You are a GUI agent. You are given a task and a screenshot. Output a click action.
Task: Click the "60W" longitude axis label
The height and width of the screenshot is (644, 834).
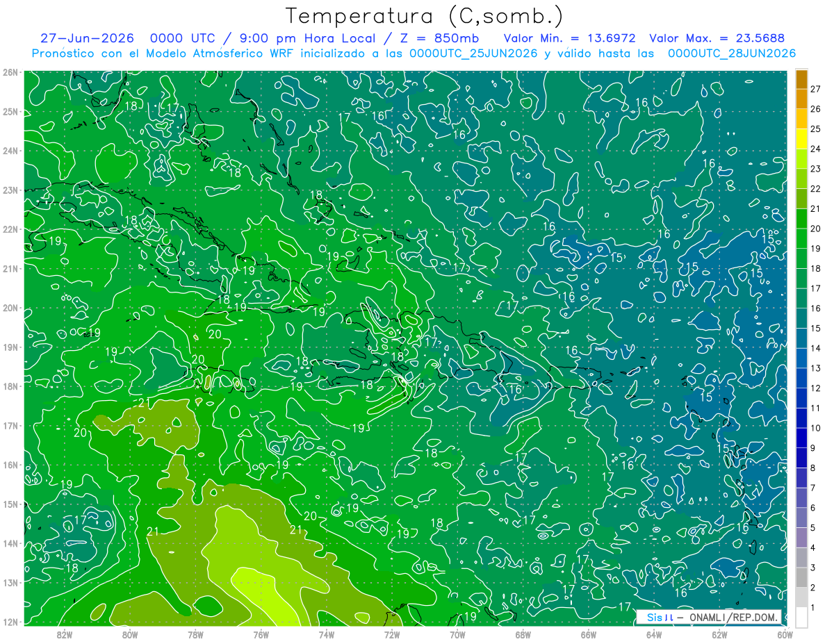point(785,634)
